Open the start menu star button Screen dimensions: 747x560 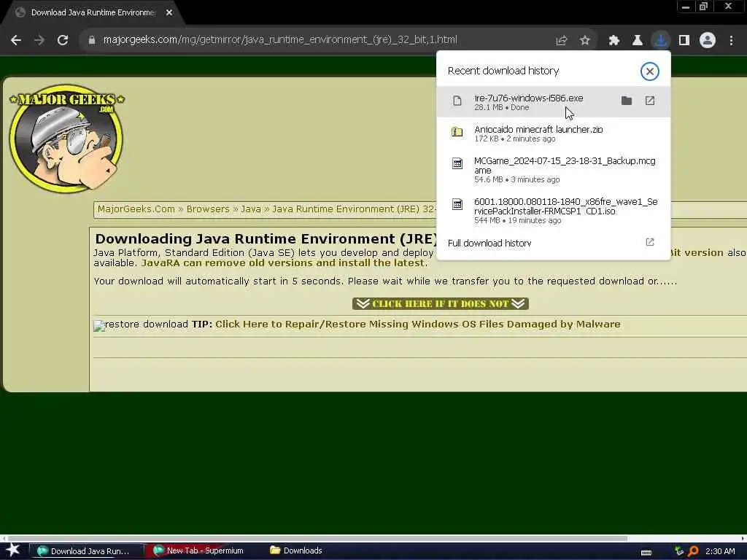pyautogui.click(x=13, y=551)
